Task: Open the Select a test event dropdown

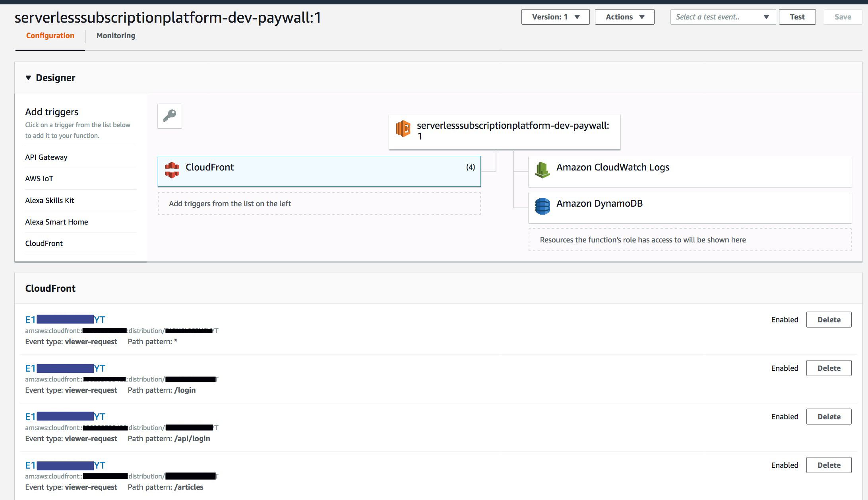Action: [x=723, y=17]
